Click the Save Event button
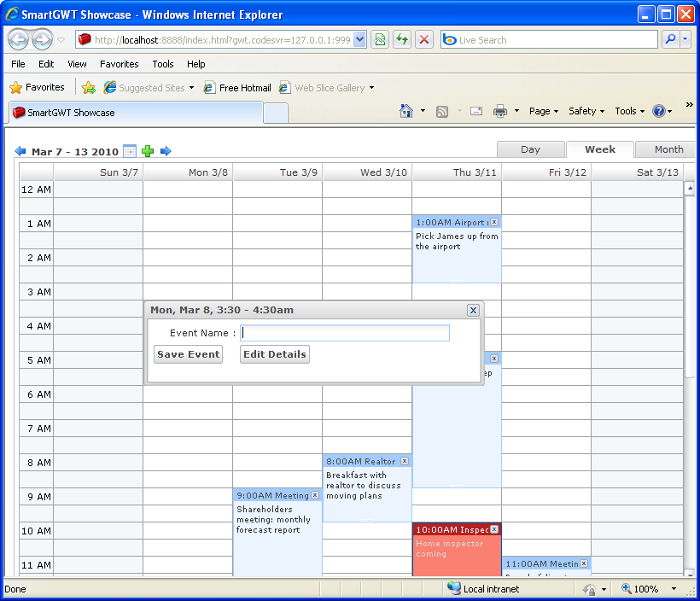700x601 pixels. pyautogui.click(x=189, y=354)
